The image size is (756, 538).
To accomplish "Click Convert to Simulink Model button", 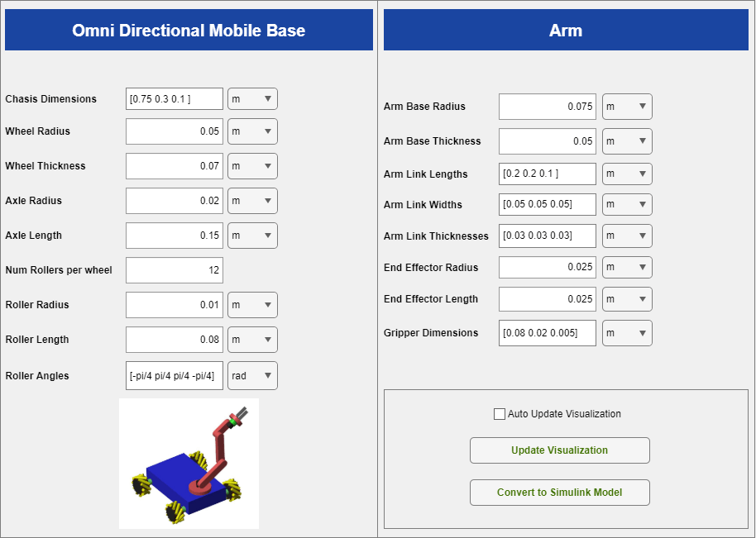I will click(560, 493).
